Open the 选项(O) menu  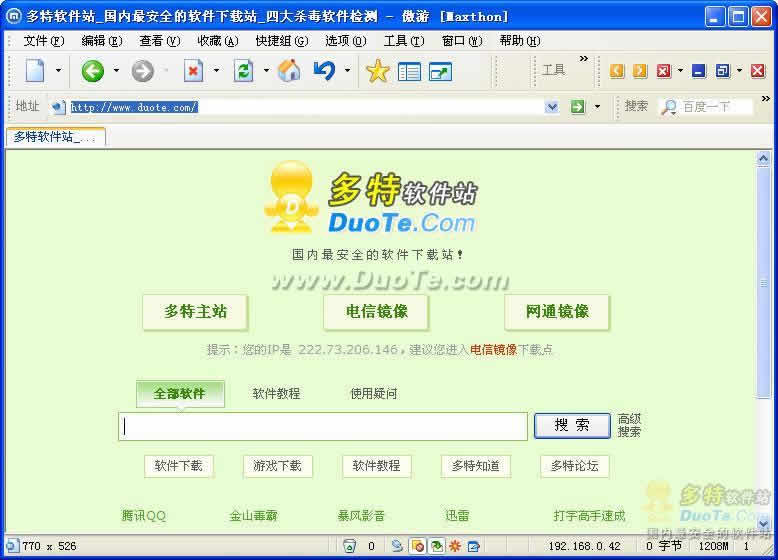point(345,41)
